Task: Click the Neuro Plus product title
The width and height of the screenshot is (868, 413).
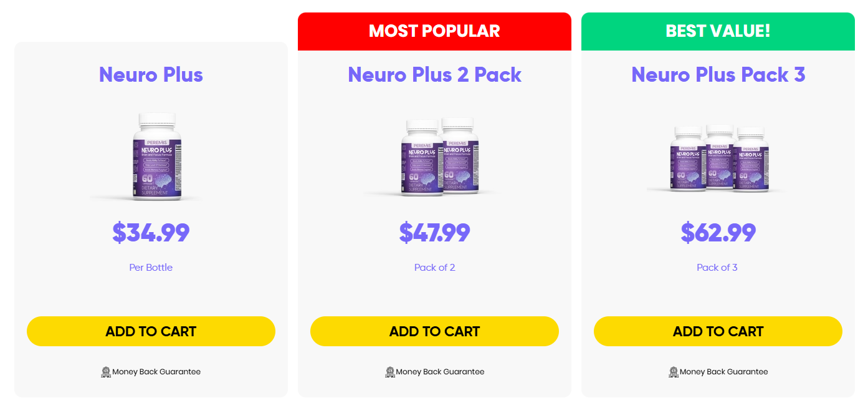Action: (x=151, y=75)
